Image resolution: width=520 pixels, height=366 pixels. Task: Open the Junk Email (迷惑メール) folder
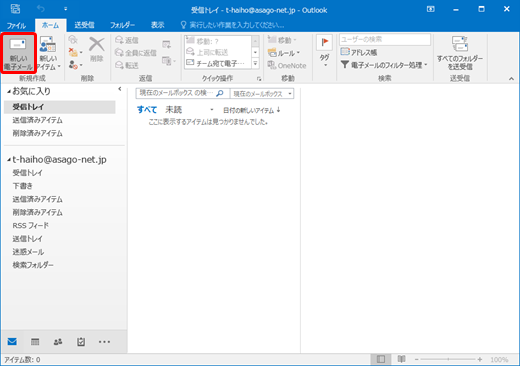[28, 252]
